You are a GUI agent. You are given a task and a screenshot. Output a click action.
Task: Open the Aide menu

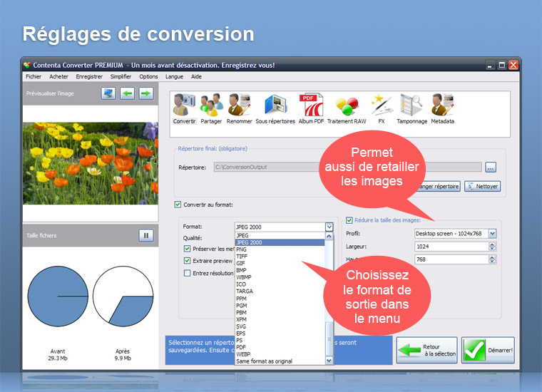[x=196, y=76]
